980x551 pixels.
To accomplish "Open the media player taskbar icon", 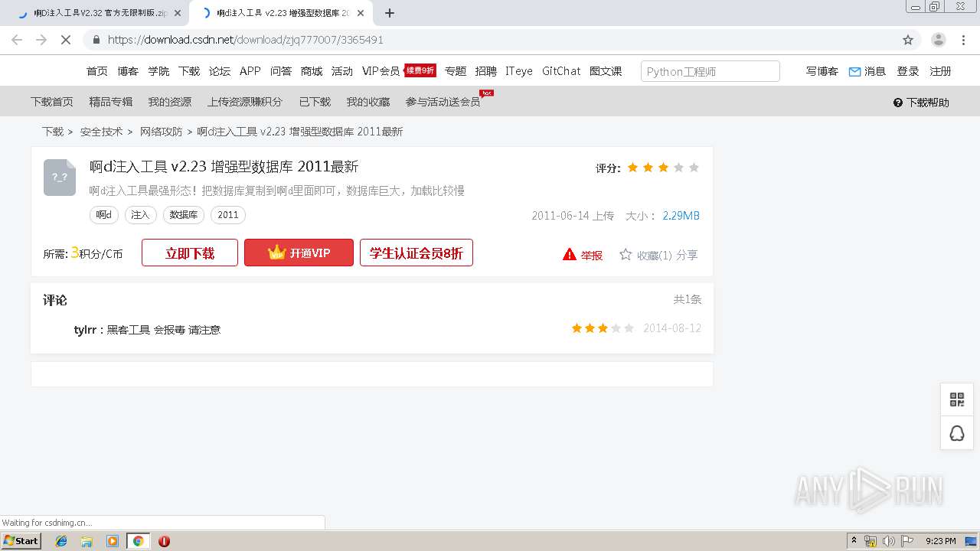I will tap(113, 541).
